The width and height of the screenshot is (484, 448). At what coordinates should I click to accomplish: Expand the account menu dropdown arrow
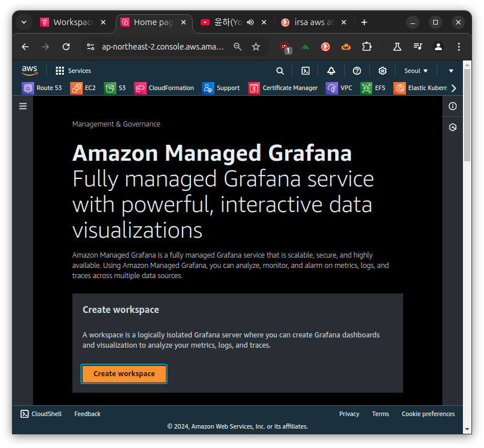(451, 71)
